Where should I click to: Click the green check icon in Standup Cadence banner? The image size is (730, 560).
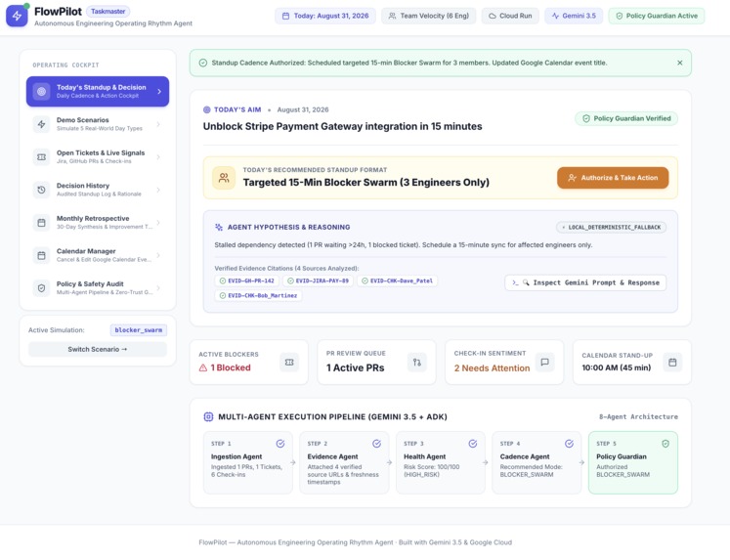[x=203, y=63]
